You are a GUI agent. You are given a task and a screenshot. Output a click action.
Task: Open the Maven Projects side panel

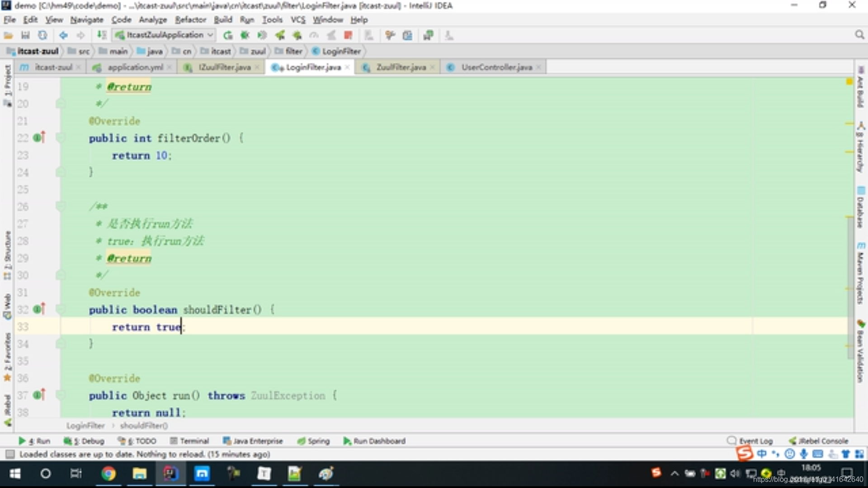click(861, 273)
